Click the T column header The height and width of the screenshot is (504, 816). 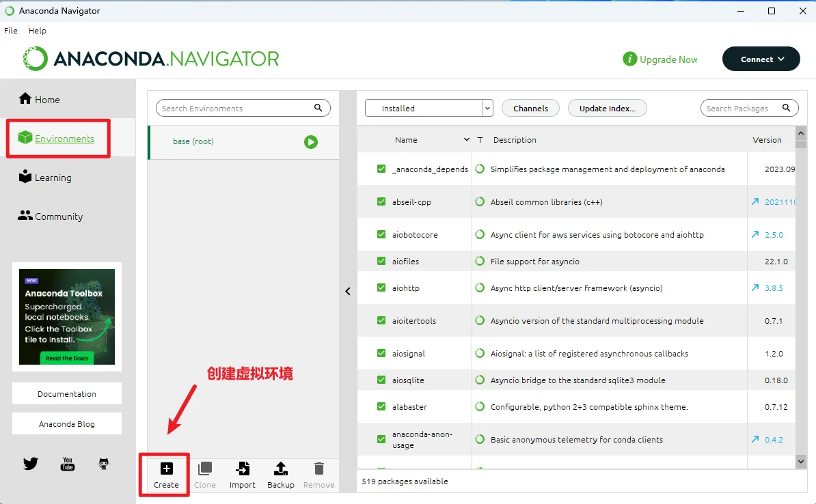click(480, 140)
